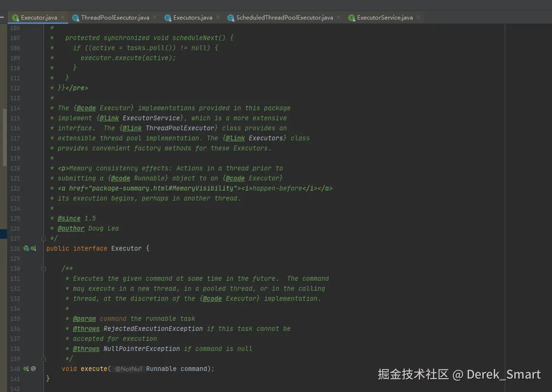Screen dimensions: 552x392
Task: Select the Executor.java tab
Action: [x=39, y=18]
